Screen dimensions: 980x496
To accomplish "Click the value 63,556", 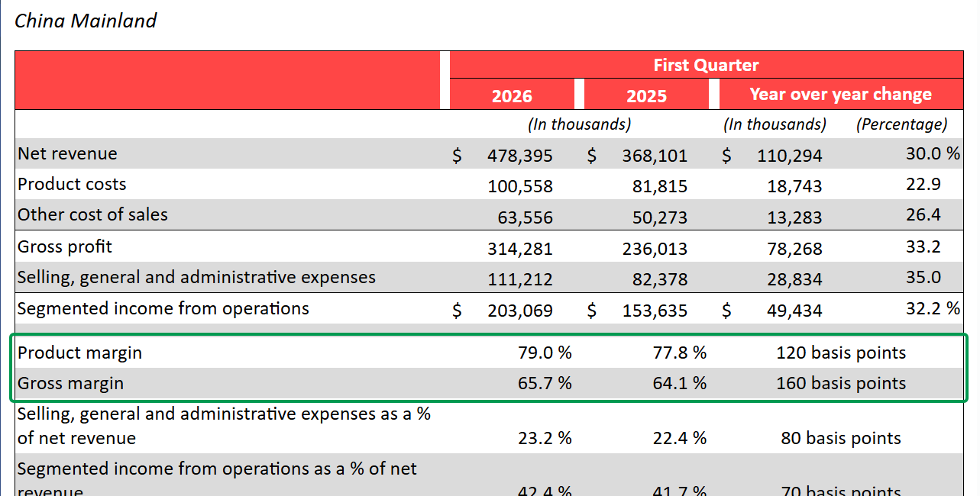I will pos(525,217).
